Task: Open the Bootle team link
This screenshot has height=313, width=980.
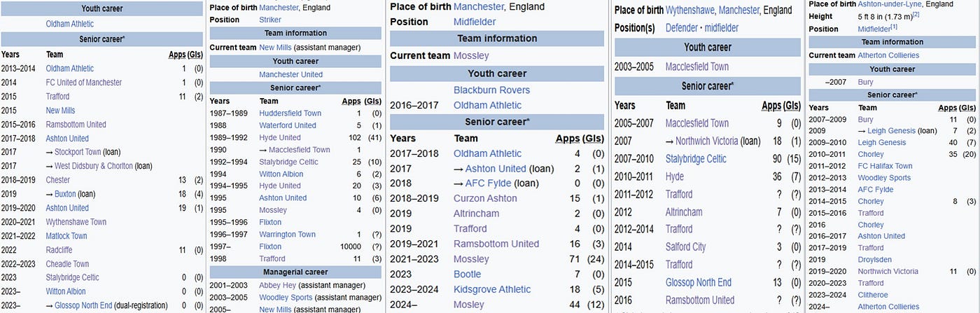Action: click(468, 274)
